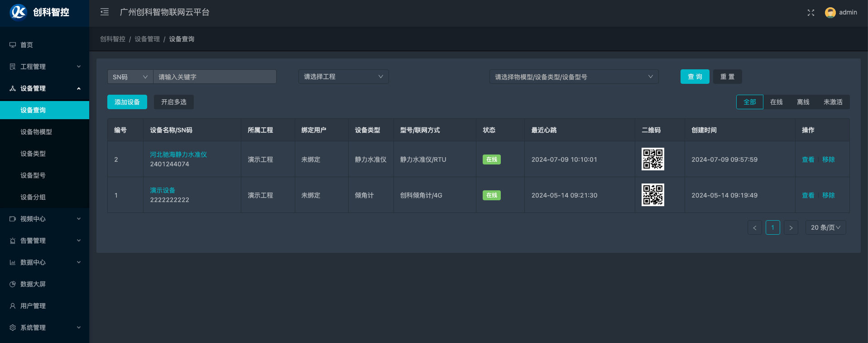Expand the 数据中心 submenu
868x343 pixels.
[x=79, y=262]
